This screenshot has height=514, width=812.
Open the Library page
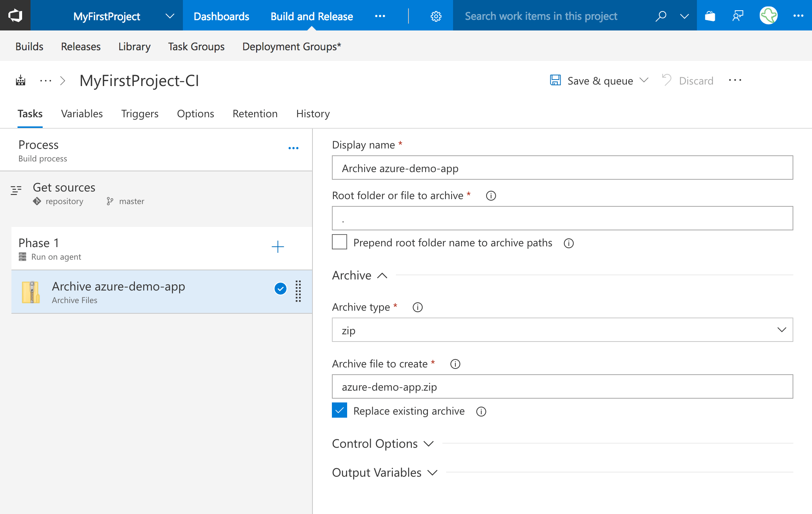pos(135,46)
